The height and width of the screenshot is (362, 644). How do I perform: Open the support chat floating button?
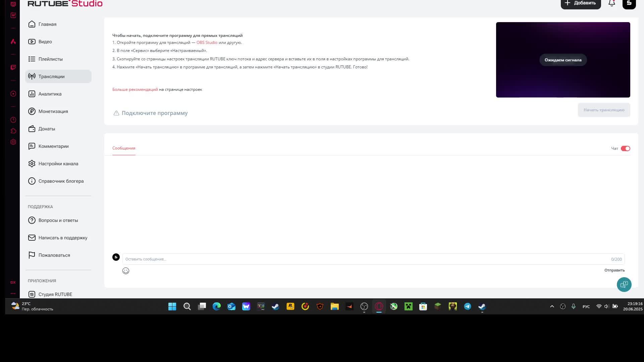[624, 285]
